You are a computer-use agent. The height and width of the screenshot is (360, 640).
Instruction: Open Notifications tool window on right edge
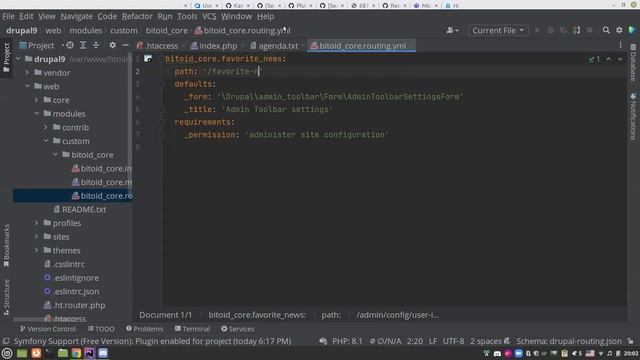(633, 117)
